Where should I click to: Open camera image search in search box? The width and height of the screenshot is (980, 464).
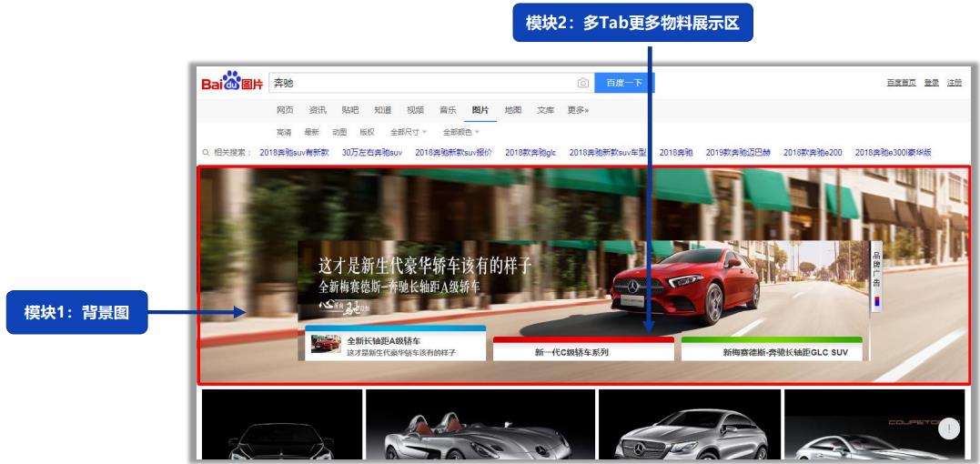tap(582, 83)
